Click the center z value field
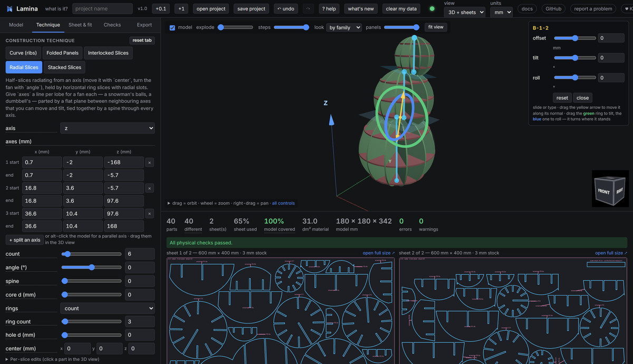Image resolution: width=633 pixels, height=364 pixels. (141, 349)
